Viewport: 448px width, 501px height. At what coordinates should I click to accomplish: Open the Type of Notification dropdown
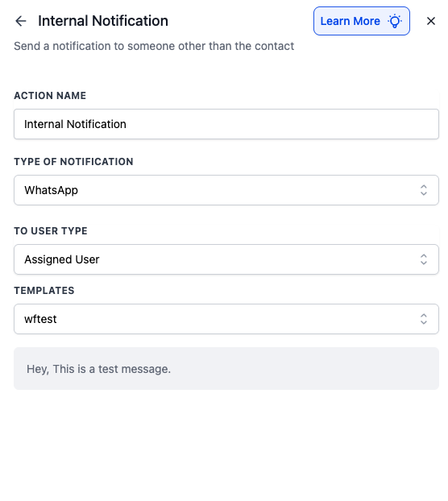click(226, 190)
